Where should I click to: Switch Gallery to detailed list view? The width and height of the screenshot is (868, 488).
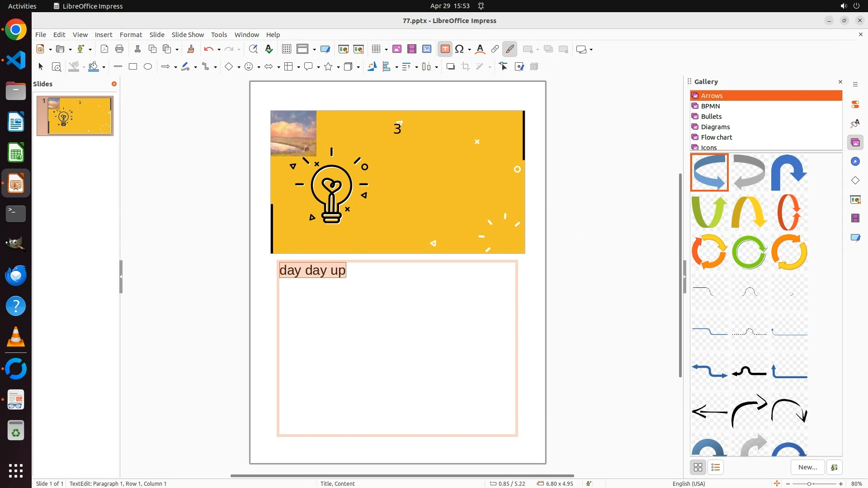pyautogui.click(x=716, y=467)
